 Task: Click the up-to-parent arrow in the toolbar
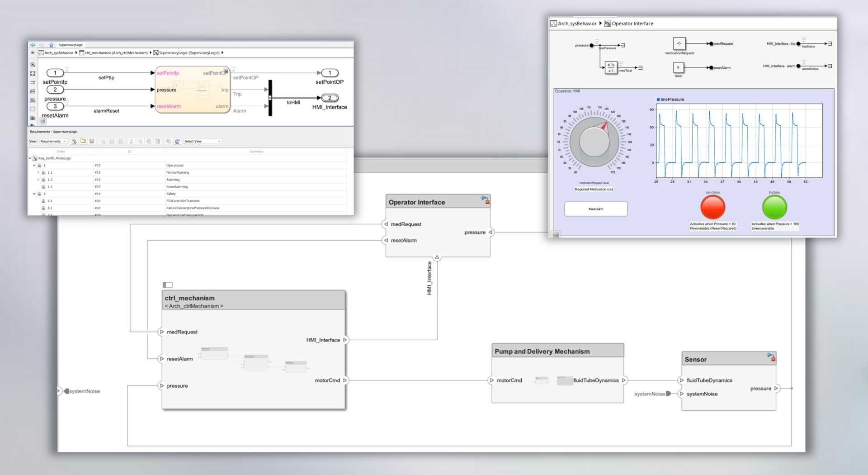point(51,45)
